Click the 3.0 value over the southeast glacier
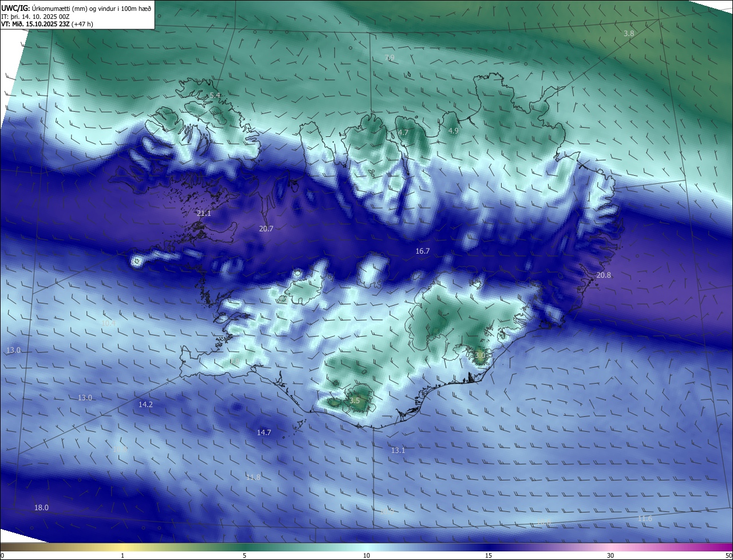Viewport: 733px width, 560px height. (480, 356)
